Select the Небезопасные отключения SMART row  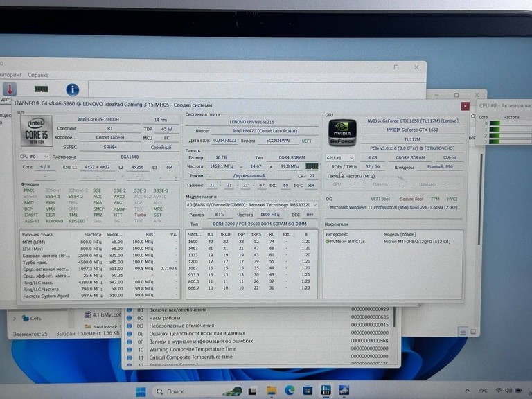[x=258, y=326]
